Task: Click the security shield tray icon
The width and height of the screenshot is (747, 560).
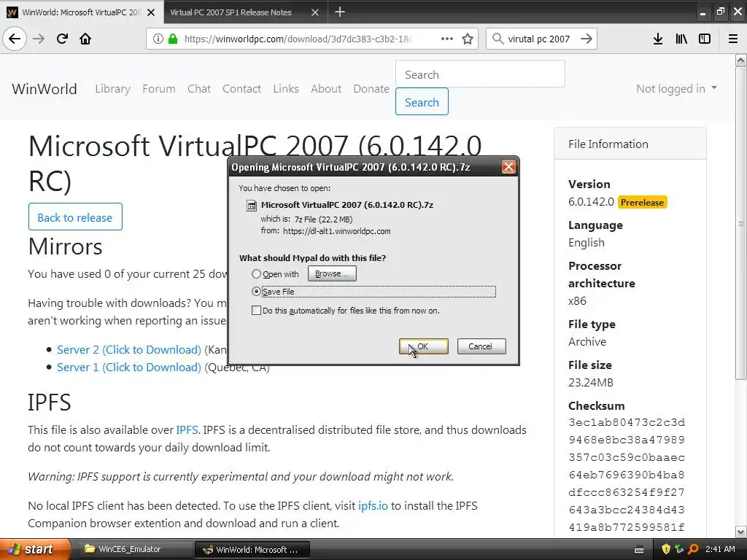Action: point(666,549)
